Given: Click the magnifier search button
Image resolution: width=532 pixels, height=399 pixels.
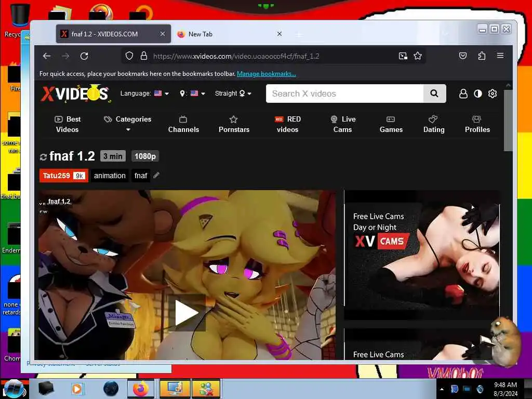Looking at the screenshot, I should click(434, 94).
